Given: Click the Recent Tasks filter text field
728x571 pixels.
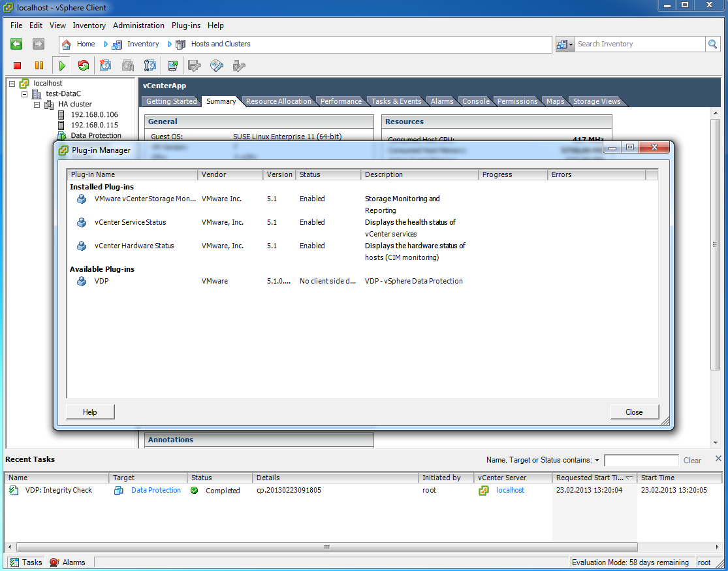Looking at the screenshot, I should coord(641,461).
